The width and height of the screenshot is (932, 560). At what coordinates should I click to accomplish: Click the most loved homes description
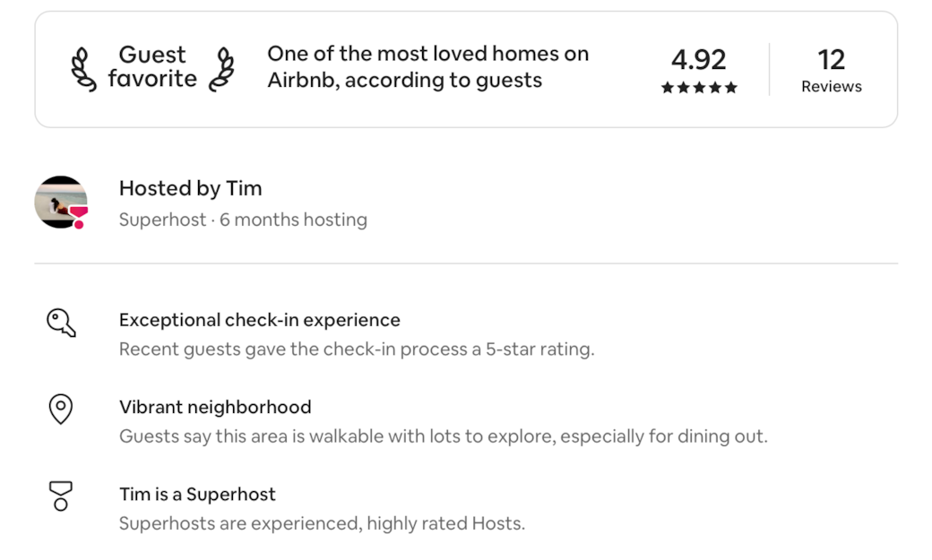coord(427,67)
